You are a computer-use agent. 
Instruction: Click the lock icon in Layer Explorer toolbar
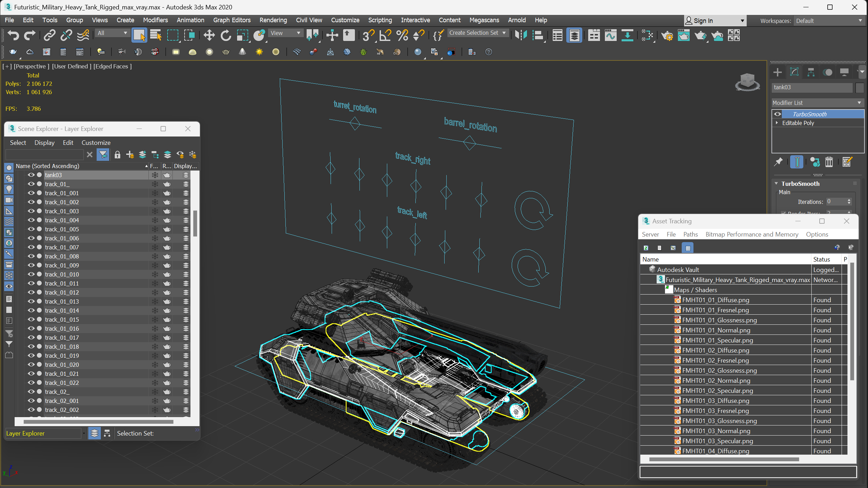point(117,155)
